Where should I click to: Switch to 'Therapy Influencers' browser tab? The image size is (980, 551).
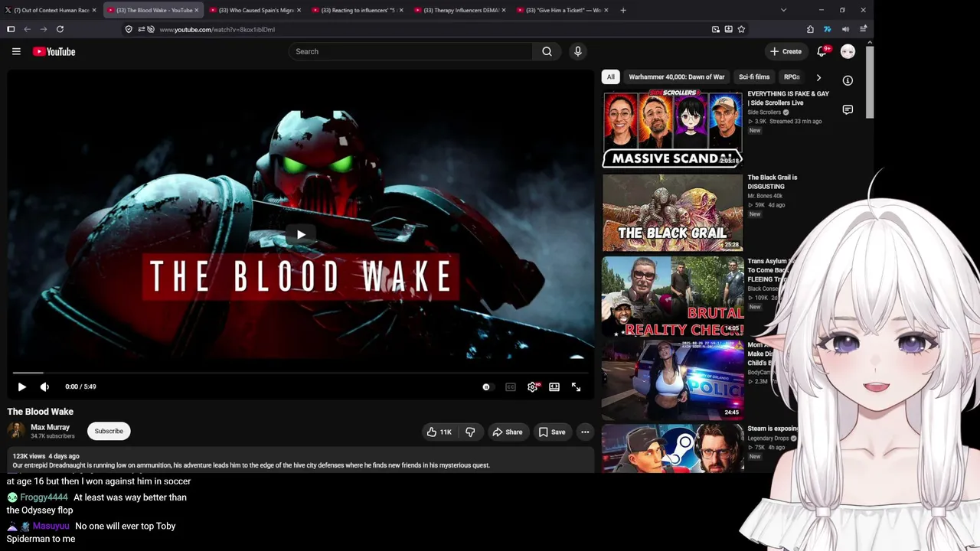461,10
